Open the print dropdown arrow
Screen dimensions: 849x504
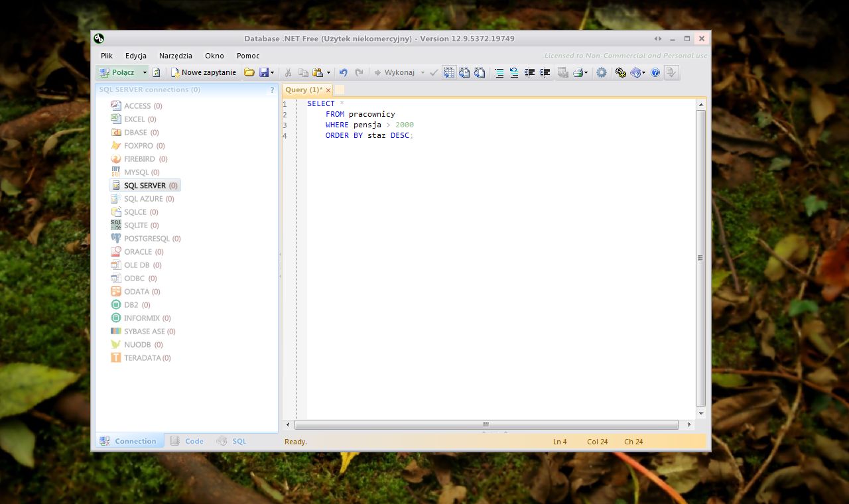[x=586, y=73]
